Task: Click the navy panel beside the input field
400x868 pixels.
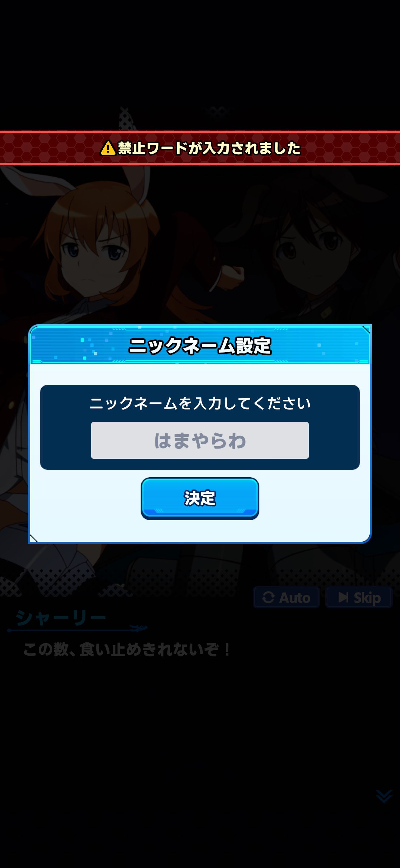Action: click(x=65, y=440)
